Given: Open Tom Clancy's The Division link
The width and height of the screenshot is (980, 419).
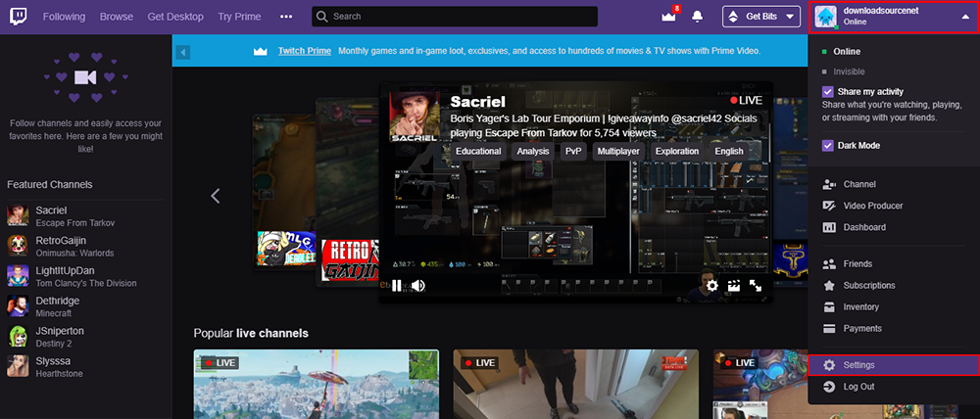Looking at the screenshot, I should pos(85,283).
